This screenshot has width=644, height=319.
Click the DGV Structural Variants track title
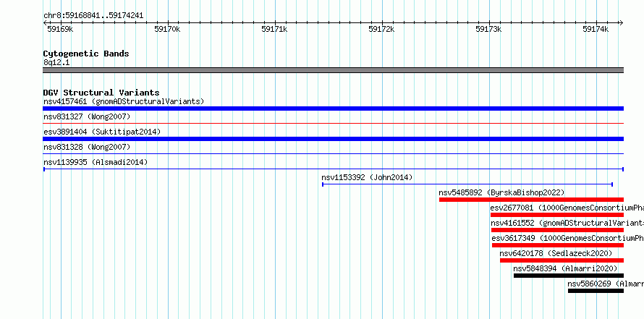pos(101,93)
